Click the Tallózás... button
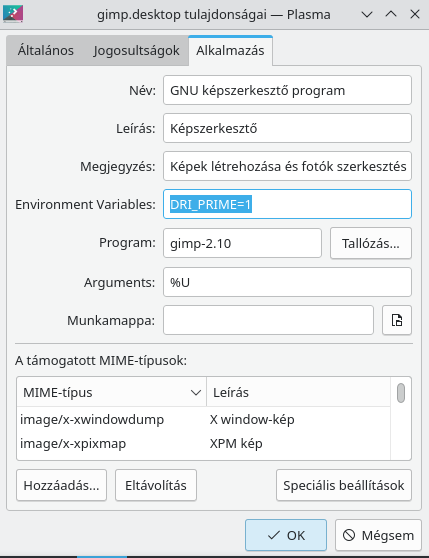Image resolution: width=429 pixels, height=558 pixels. (371, 243)
